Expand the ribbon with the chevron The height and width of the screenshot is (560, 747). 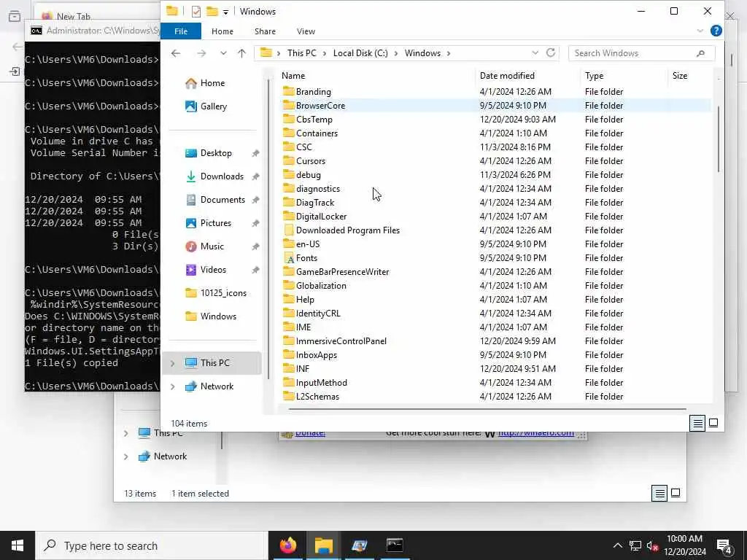click(x=700, y=31)
